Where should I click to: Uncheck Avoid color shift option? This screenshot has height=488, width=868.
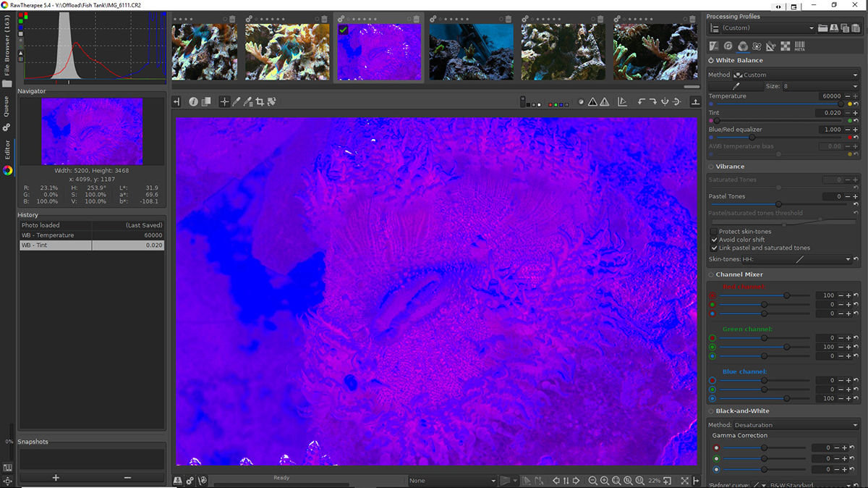click(714, 240)
